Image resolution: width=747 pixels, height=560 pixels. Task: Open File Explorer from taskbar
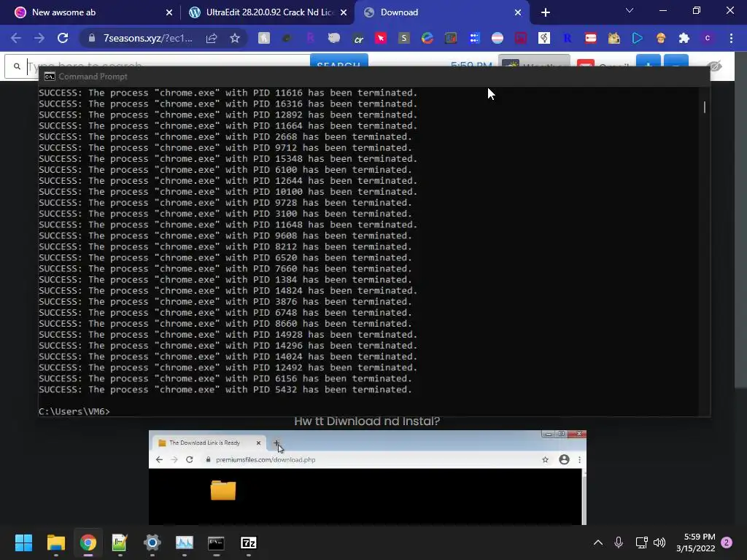[55, 542]
